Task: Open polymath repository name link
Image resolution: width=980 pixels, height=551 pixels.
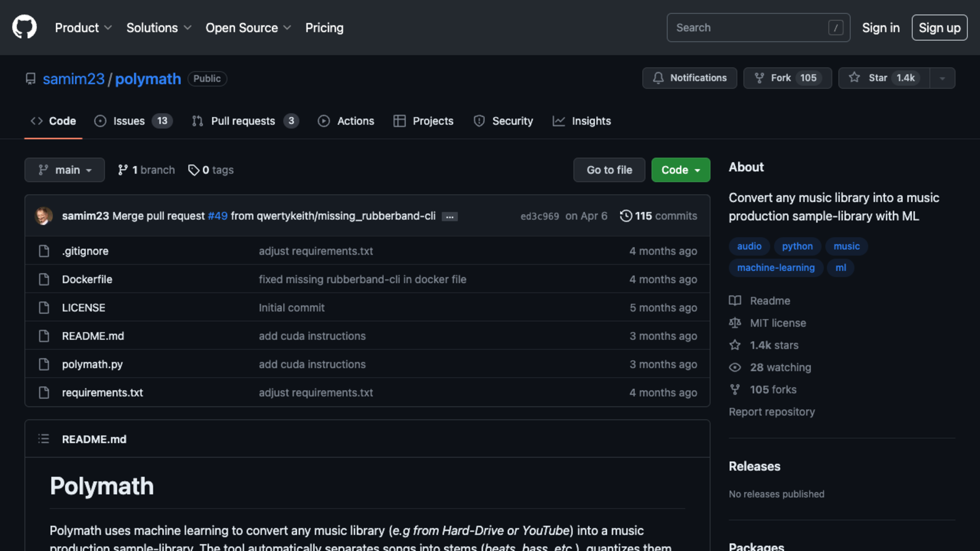Action: [x=148, y=79]
